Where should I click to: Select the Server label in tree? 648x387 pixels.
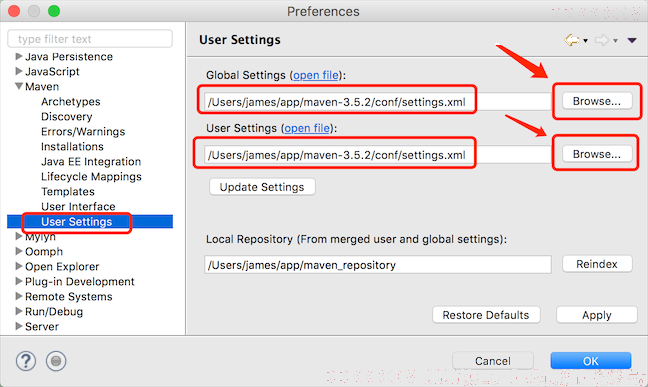[x=42, y=326]
